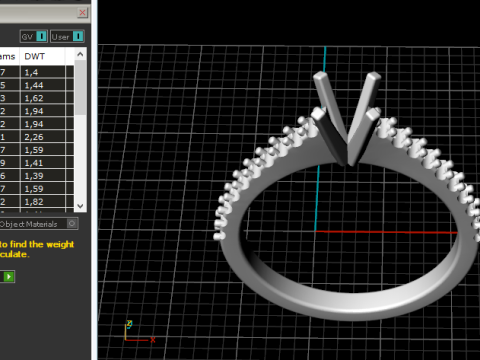Toggle the GV switch
The width and height of the screenshot is (480, 360).
pos(34,36)
